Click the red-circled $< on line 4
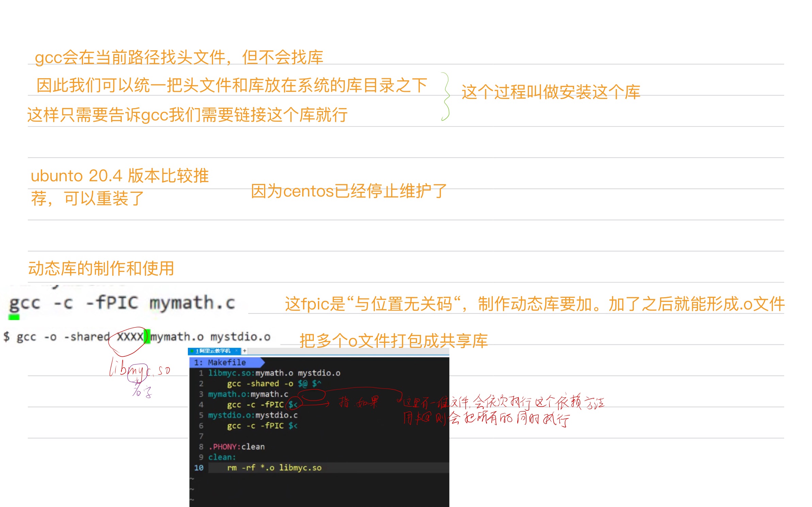812x507 pixels. [293, 405]
